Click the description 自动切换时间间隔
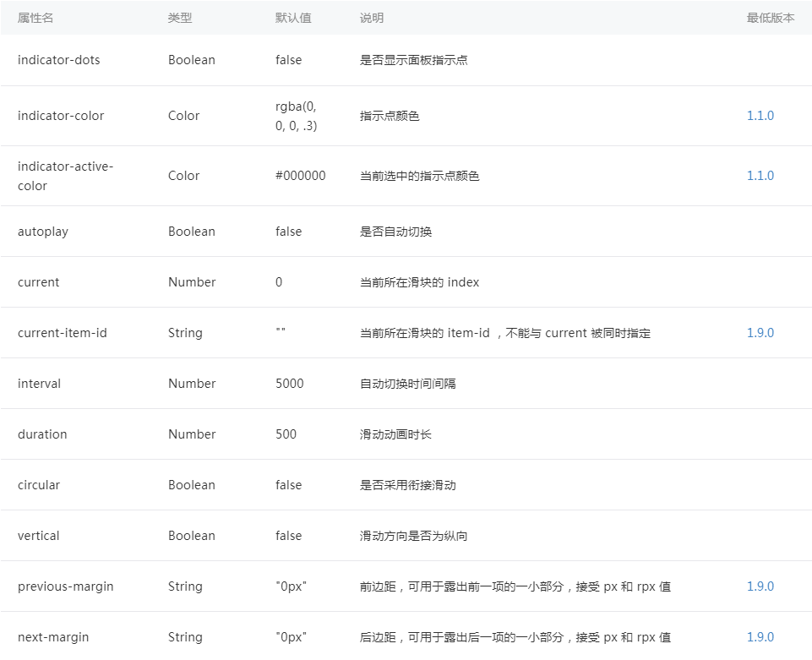This screenshot has width=812, height=660. [x=407, y=384]
